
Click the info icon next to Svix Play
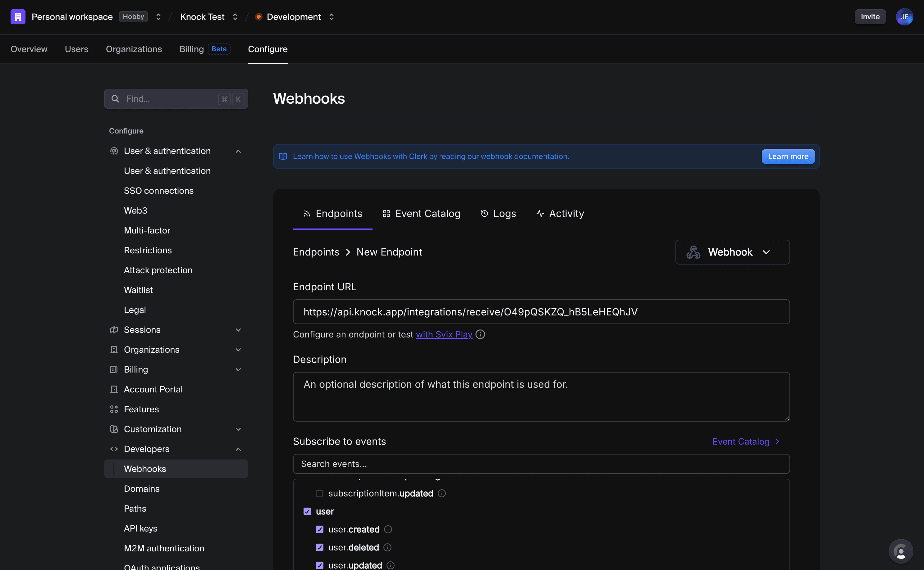click(480, 334)
